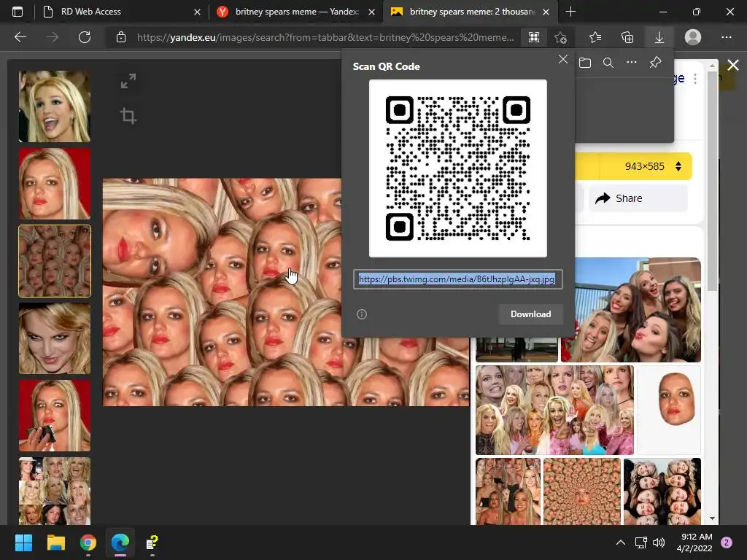Screen dimensions: 747x560
Task: Select the highlighted faces collage thumbnail
Action: tap(54, 261)
